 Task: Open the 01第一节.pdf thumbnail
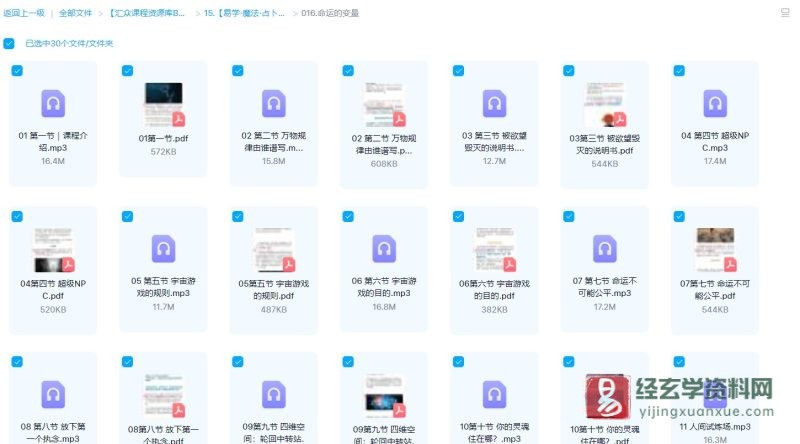163,104
